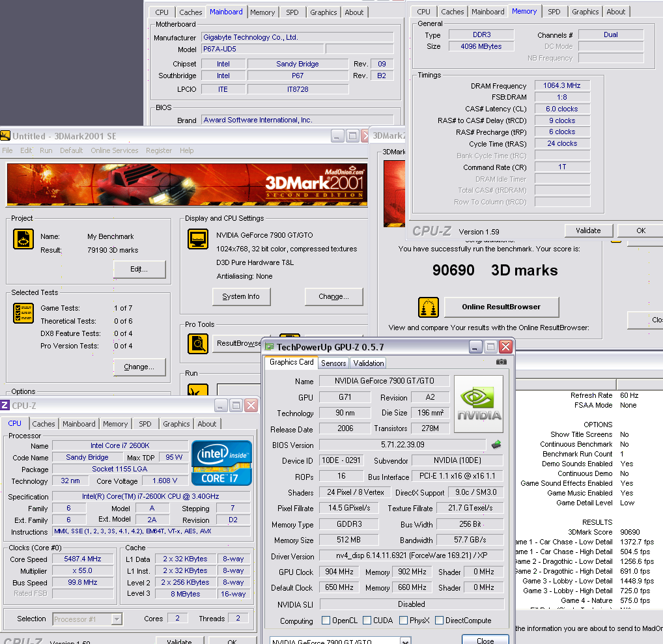Click the NVIDIA logo in GPU-Z

pos(479,404)
